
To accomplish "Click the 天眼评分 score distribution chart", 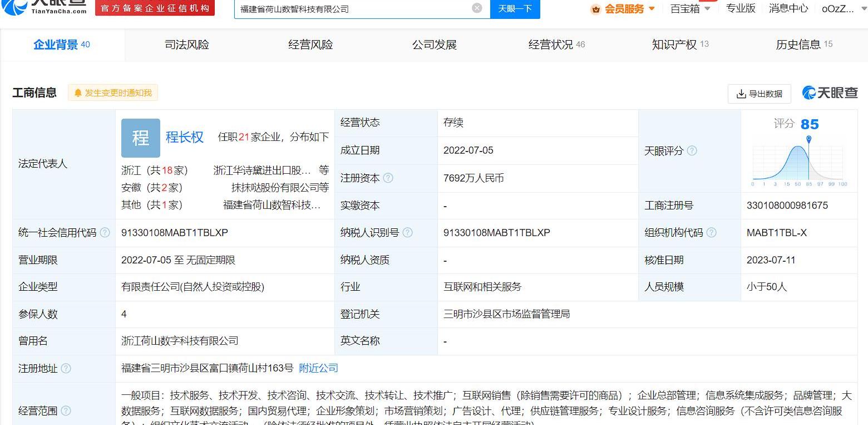I will click(799, 162).
